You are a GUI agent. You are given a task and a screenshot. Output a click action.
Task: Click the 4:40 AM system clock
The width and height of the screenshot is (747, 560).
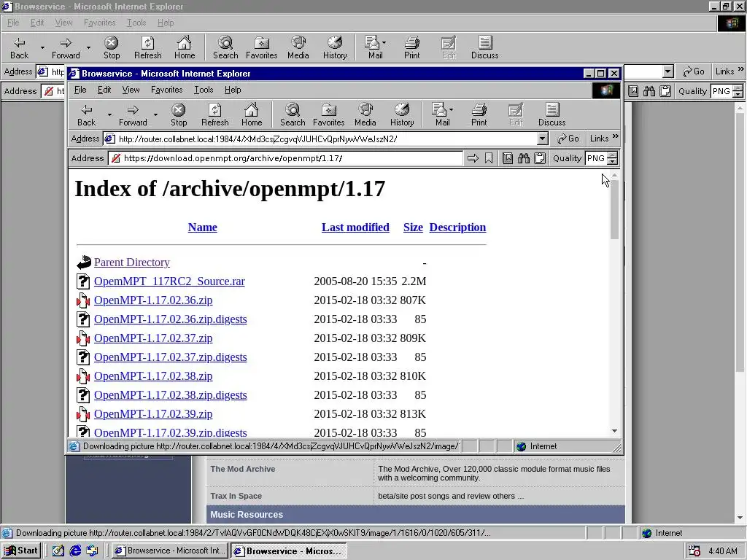click(723, 551)
